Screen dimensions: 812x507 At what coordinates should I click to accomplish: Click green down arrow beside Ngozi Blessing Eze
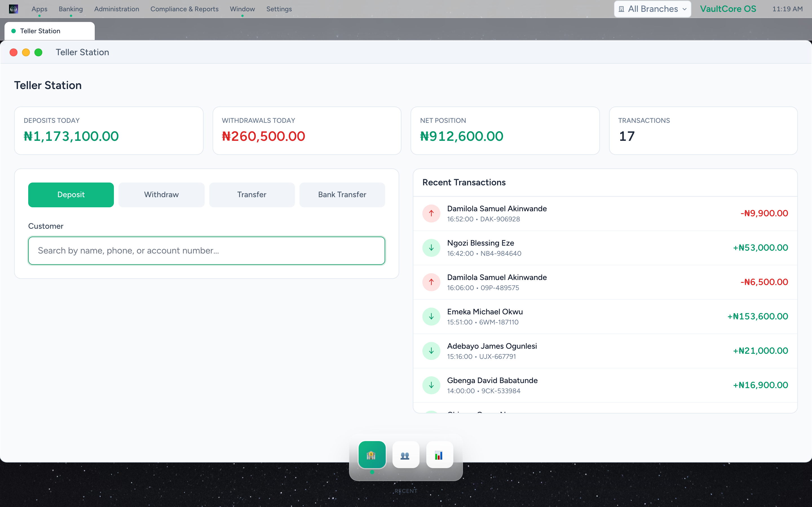(431, 248)
